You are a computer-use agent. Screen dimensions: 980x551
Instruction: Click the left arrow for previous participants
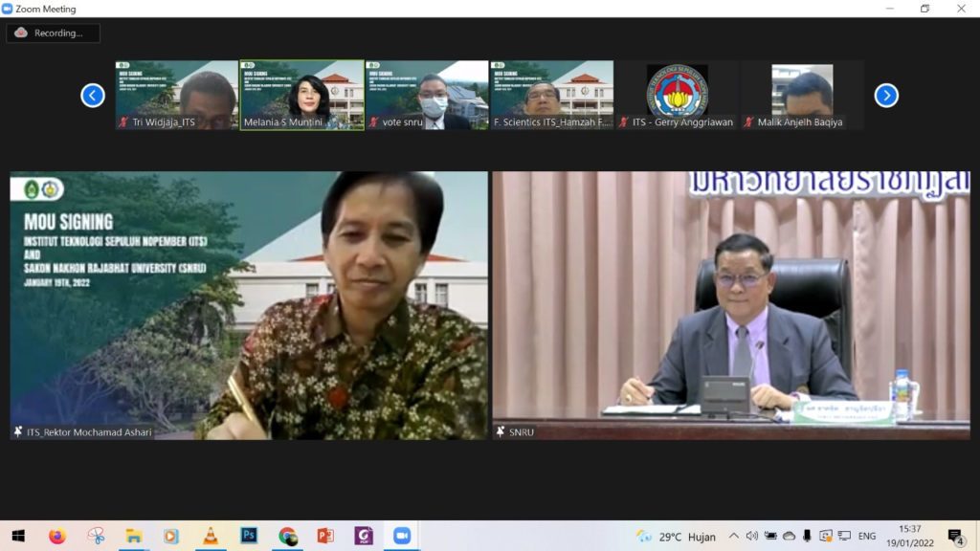tap(92, 95)
